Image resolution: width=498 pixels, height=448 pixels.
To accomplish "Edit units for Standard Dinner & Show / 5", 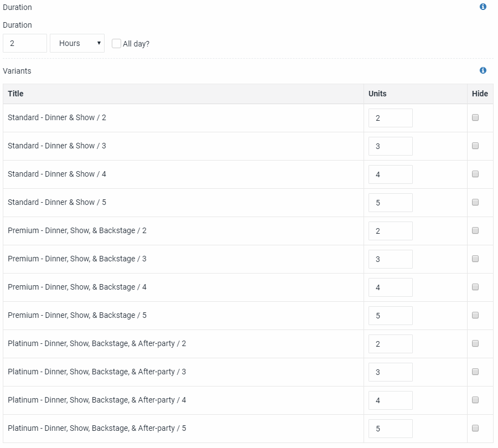I will coord(390,203).
